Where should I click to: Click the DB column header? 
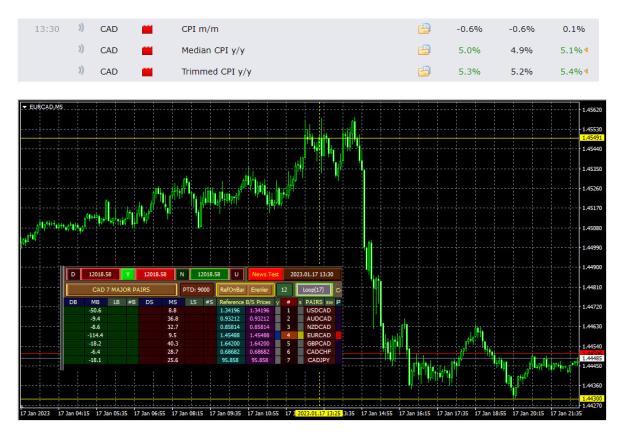click(73, 302)
